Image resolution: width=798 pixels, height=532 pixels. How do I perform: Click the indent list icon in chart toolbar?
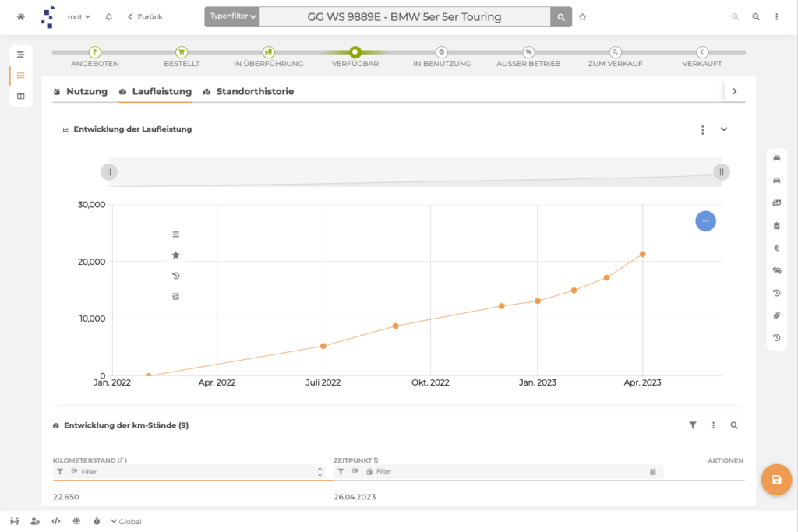pyautogui.click(x=175, y=297)
